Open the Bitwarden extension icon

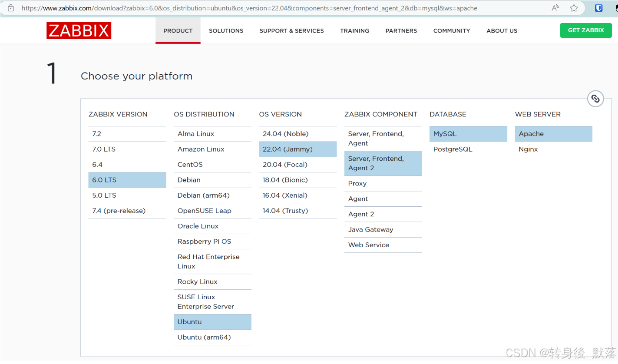point(598,8)
